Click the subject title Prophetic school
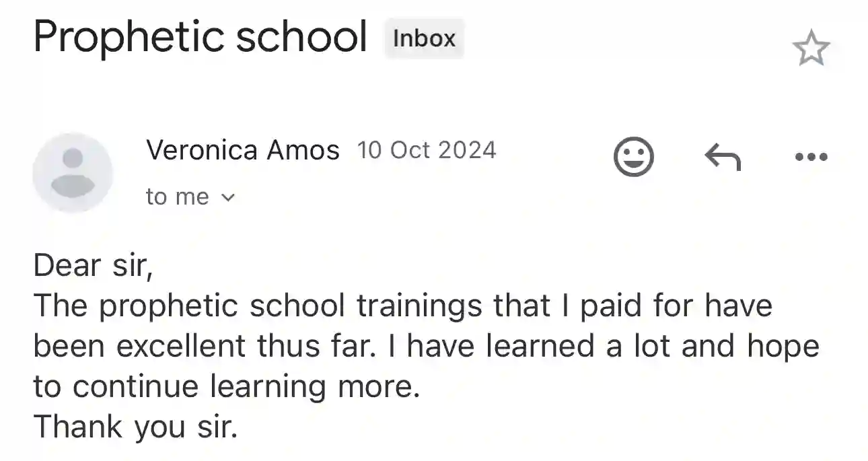Image resolution: width=868 pixels, height=461 pixels. click(201, 37)
